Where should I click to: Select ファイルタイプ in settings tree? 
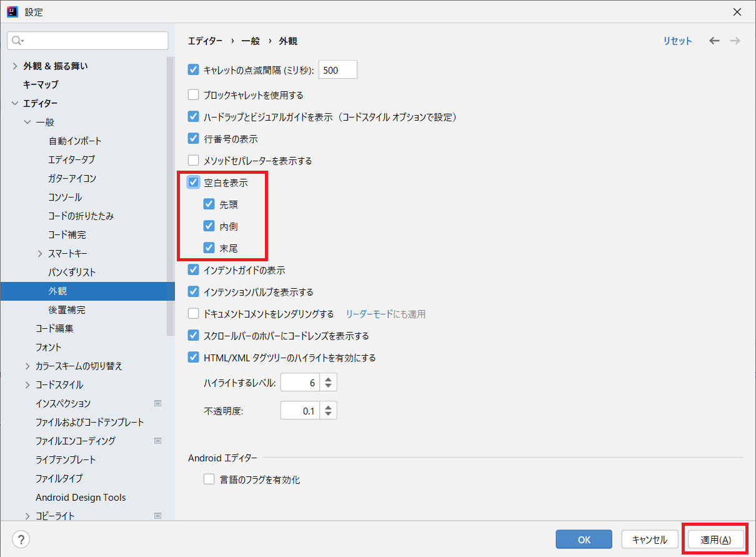pyautogui.click(x=59, y=478)
